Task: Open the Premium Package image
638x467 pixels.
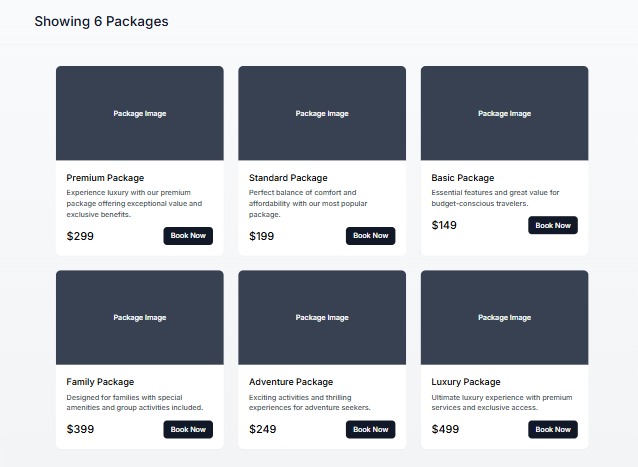Action: (140, 113)
